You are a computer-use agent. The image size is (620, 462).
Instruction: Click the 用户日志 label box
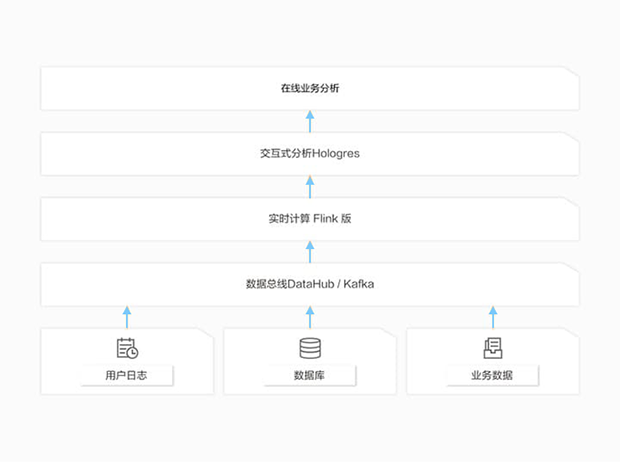(x=127, y=375)
